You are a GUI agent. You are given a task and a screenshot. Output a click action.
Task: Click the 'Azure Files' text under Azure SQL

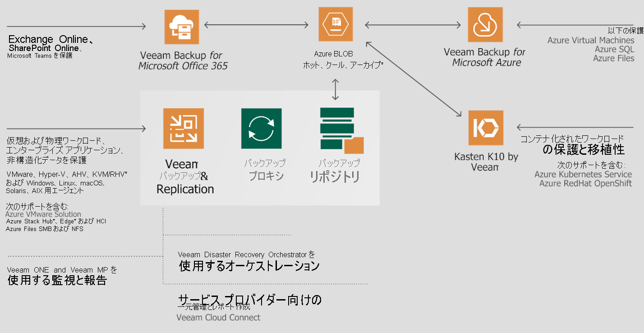point(613,58)
